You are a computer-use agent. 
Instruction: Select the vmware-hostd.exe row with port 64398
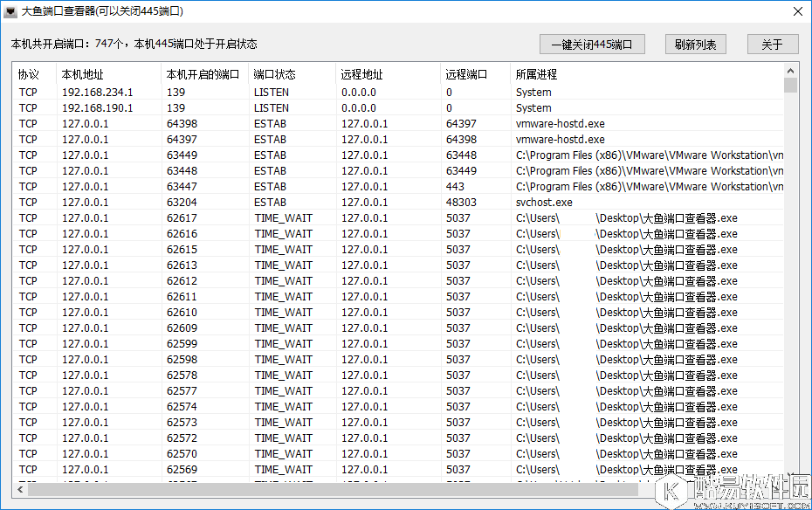click(x=262, y=123)
